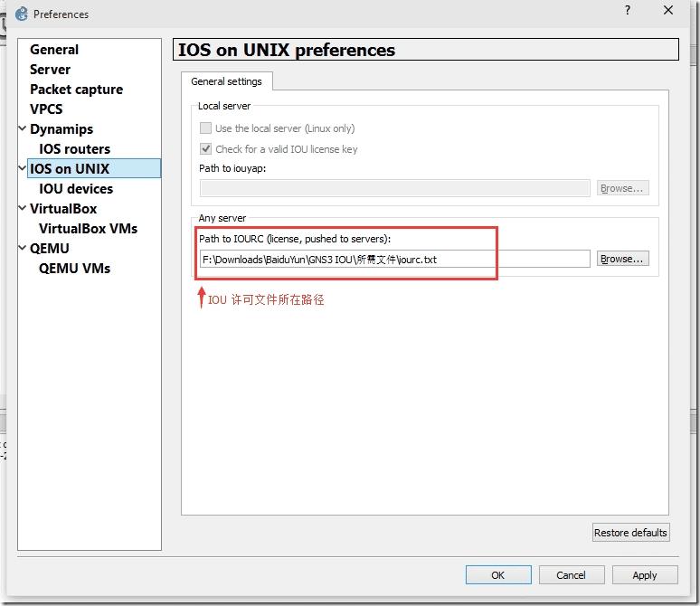
Task: Click the IOURC path text field
Action: (394, 259)
